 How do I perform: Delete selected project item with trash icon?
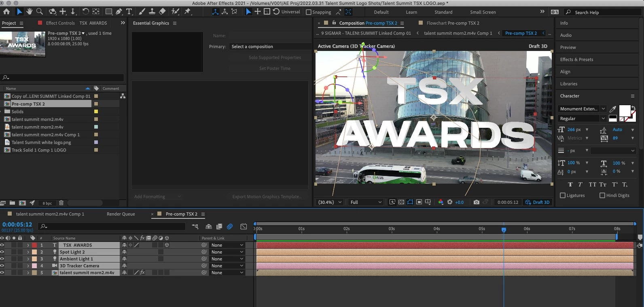pyautogui.click(x=61, y=203)
